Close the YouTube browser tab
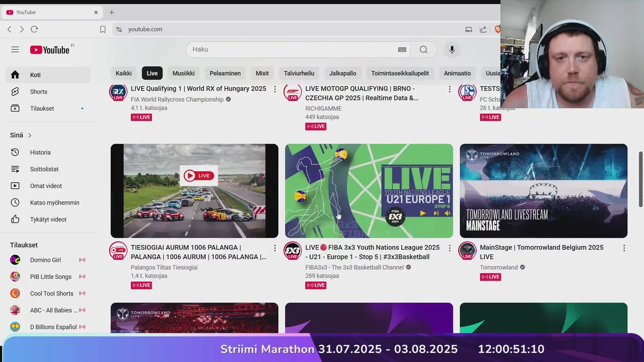This screenshot has width=644, height=362. pyautogui.click(x=96, y=12)
